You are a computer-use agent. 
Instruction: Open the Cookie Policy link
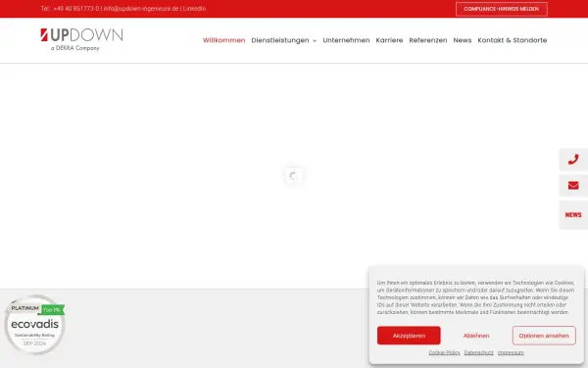click(444, 352)
